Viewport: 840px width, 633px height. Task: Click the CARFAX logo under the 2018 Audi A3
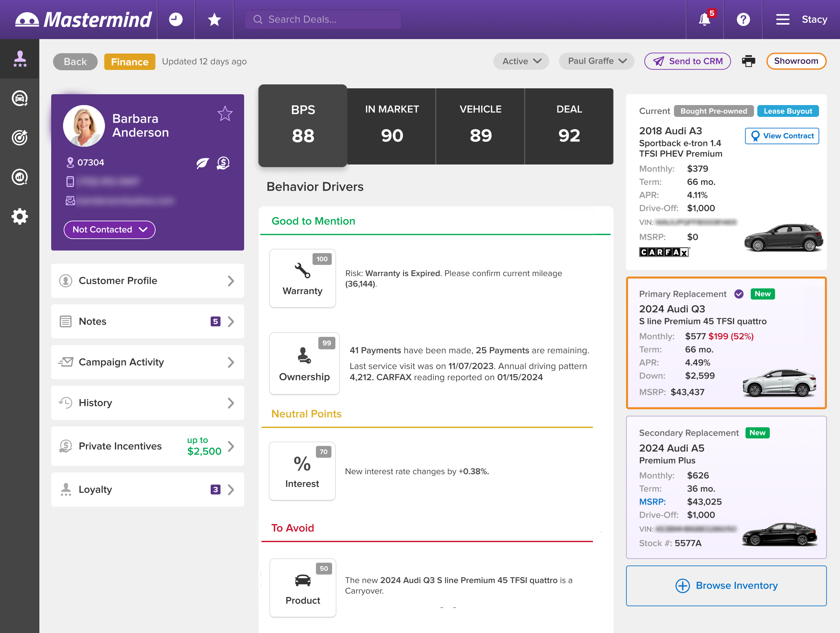664,251
